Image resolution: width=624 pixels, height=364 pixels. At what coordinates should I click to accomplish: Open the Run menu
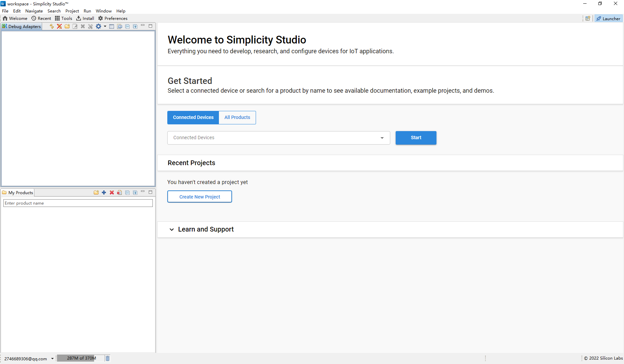click(x=87, y=11)
